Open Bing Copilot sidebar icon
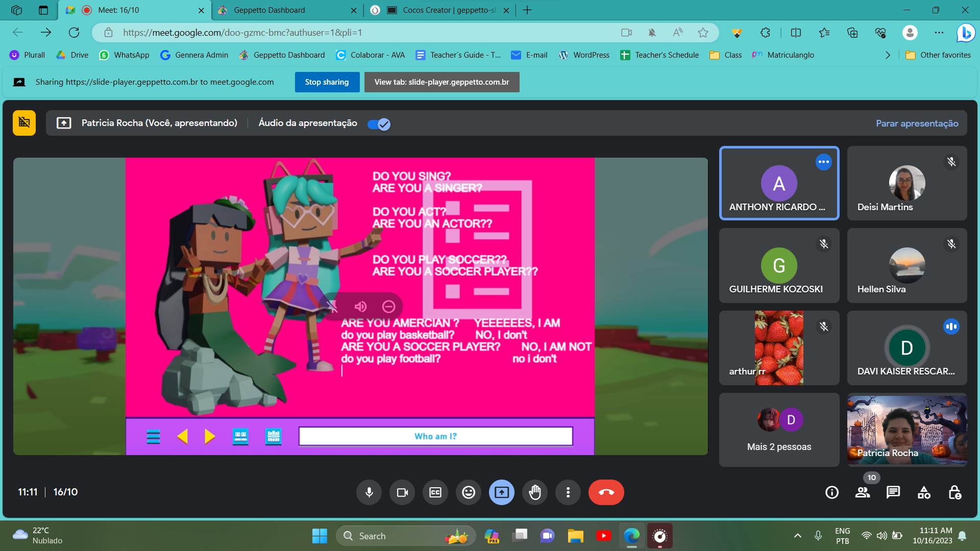 click(966, 33)
